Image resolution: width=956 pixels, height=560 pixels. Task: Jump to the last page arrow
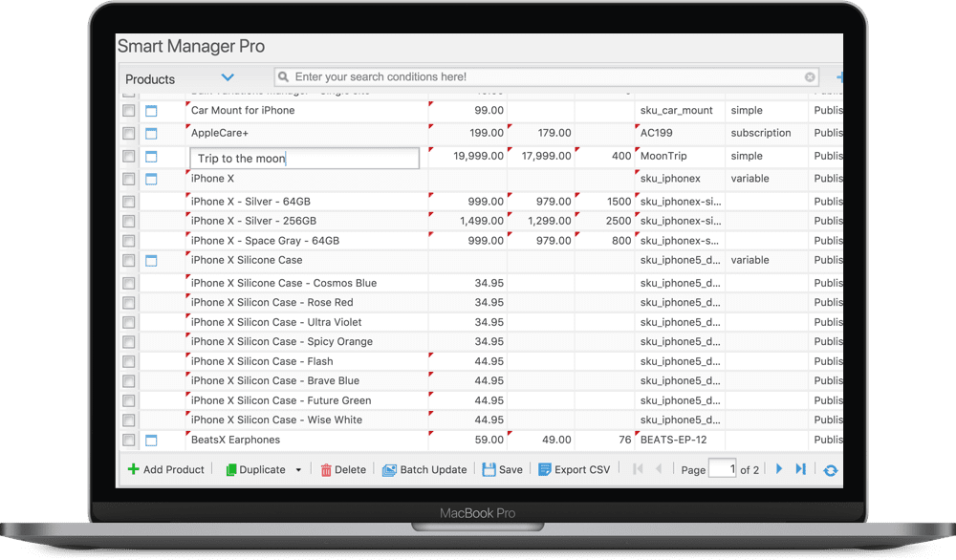[x=800, y=468]
